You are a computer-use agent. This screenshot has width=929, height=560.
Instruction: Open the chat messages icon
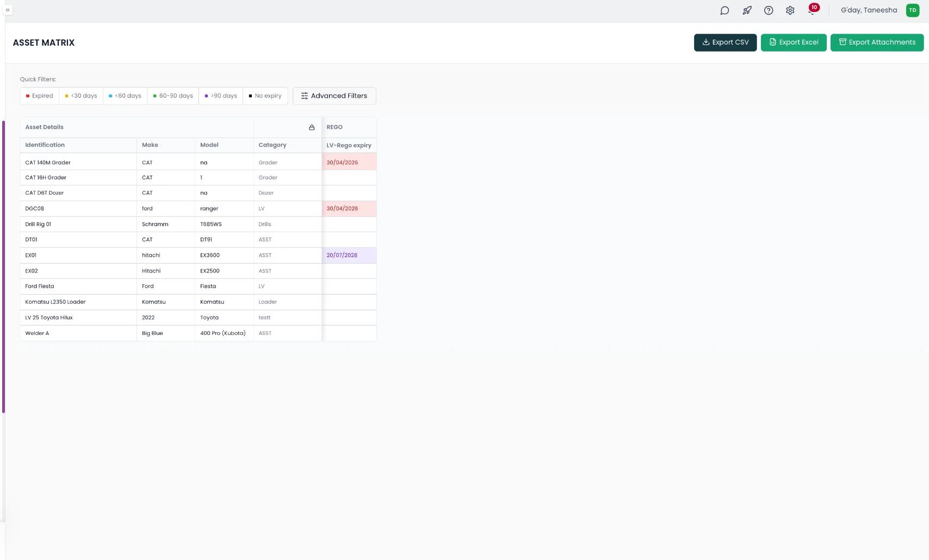coord(724,10)
